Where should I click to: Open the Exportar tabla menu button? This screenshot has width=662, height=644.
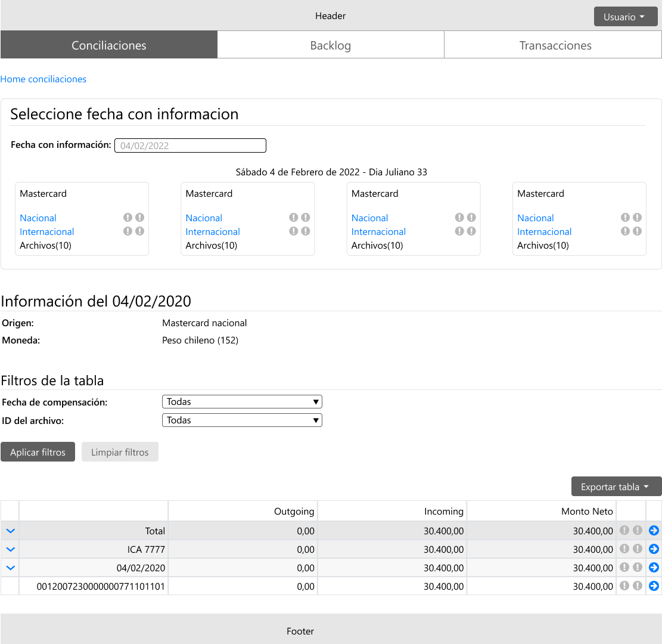(x=616, y=487)
